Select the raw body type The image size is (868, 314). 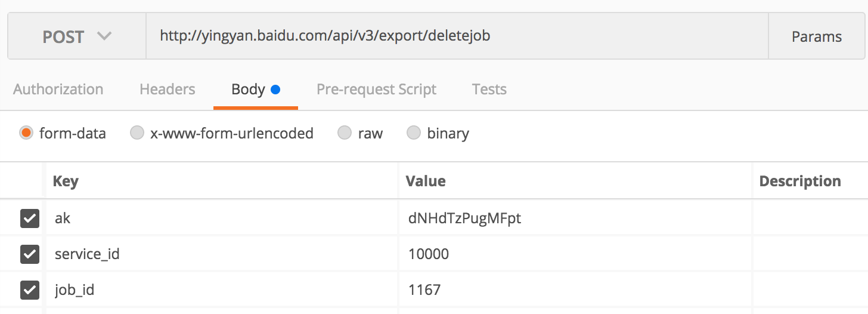pyautogui.click(x=345, y=133)
